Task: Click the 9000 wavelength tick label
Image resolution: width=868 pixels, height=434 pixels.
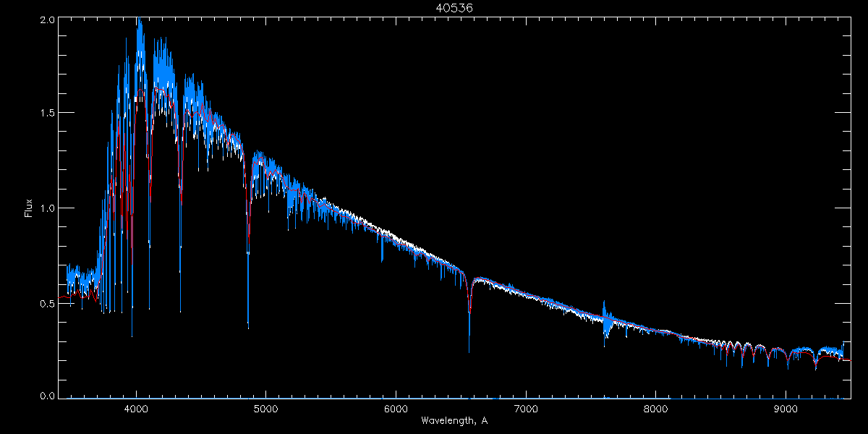Action: click(786, 408)
